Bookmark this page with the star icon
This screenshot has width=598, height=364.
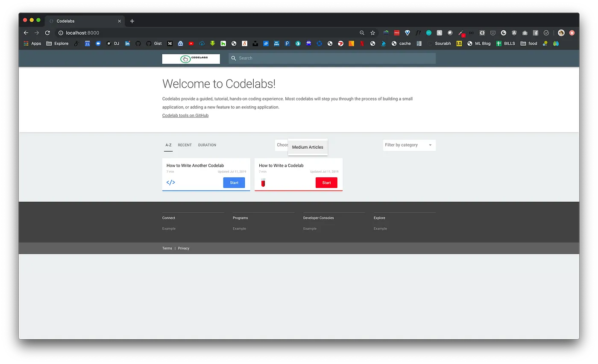[x=372, y=33]
